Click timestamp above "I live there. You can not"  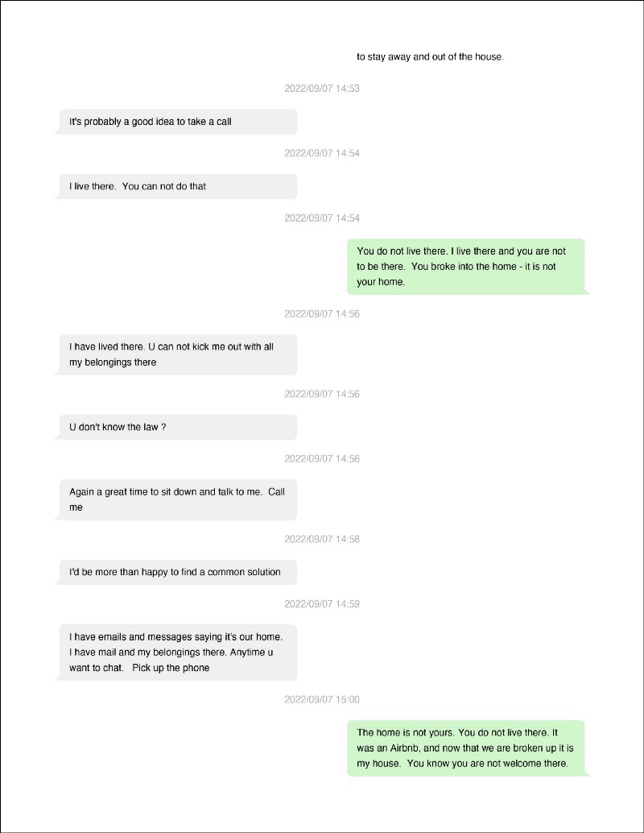pos(321,153)
